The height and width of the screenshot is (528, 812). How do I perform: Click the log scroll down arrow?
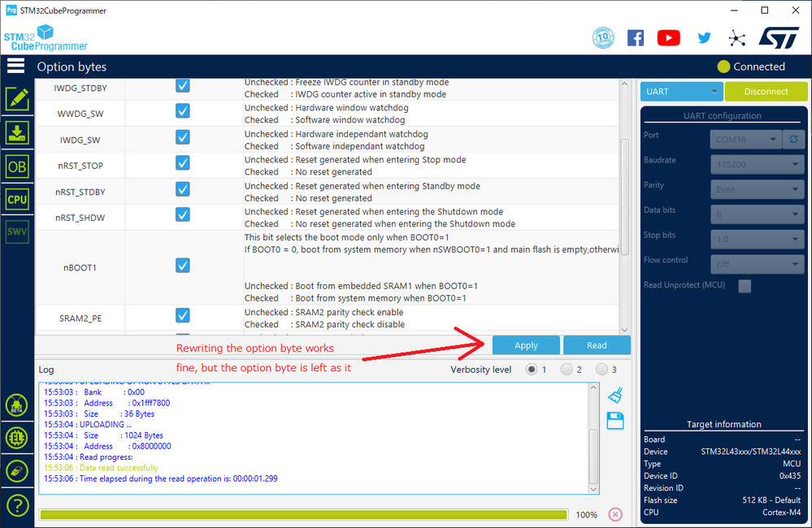593,489
